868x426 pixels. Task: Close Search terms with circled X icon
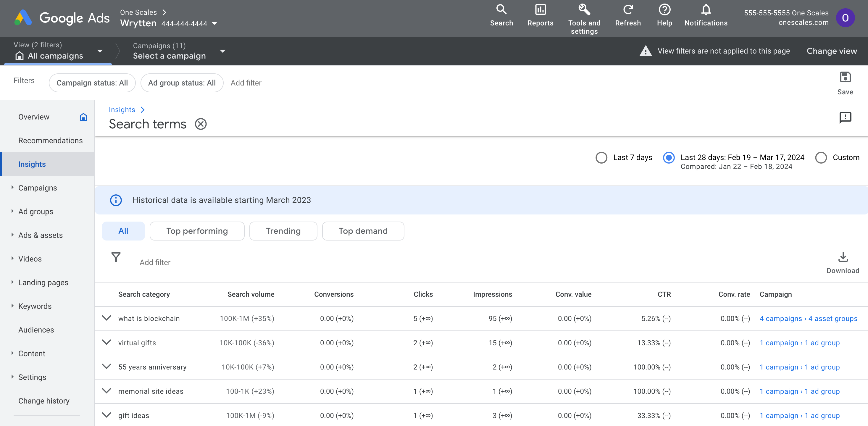click(201, 124)
